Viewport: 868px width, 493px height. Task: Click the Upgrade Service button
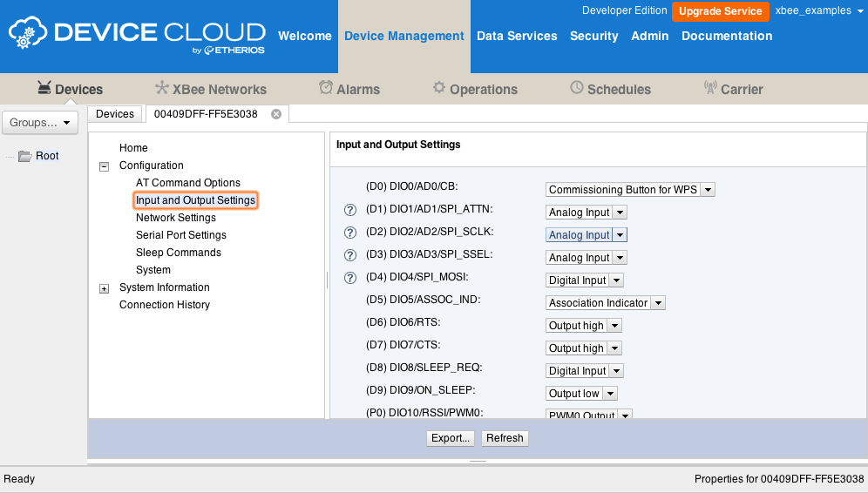pos(720,11)
